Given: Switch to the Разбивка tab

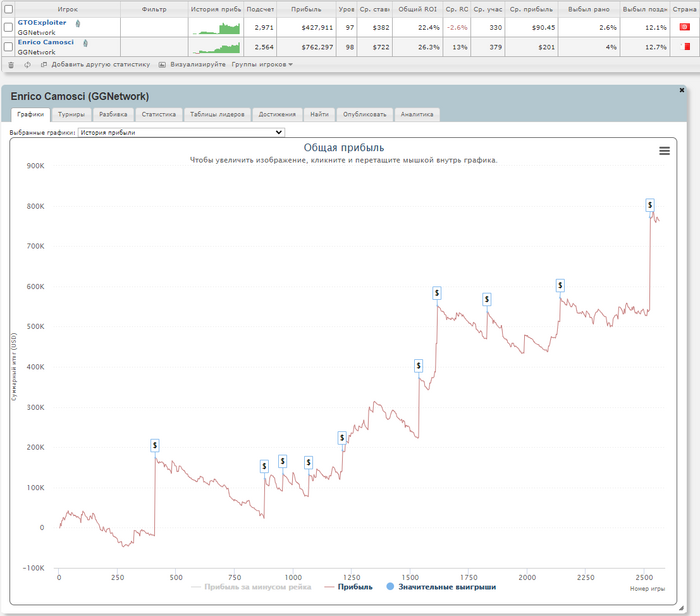Looking at the screenshot, I should pos(113,114).
